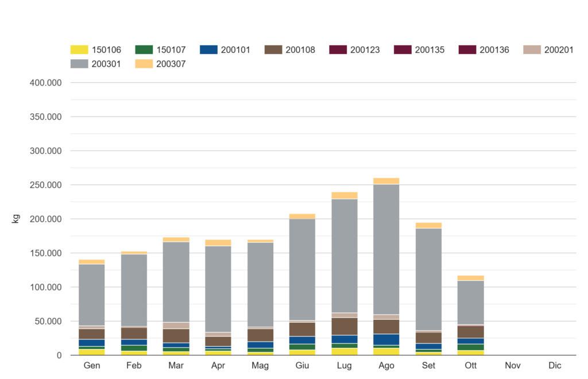Click the beige 200201 segment of Mar bar
The image size is (588, 379).
pos(176,326)
